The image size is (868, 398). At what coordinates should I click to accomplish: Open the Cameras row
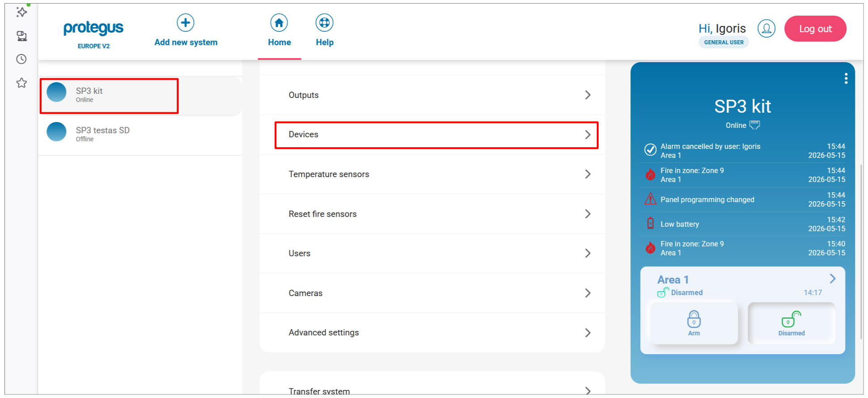click(x=432, y=293)
